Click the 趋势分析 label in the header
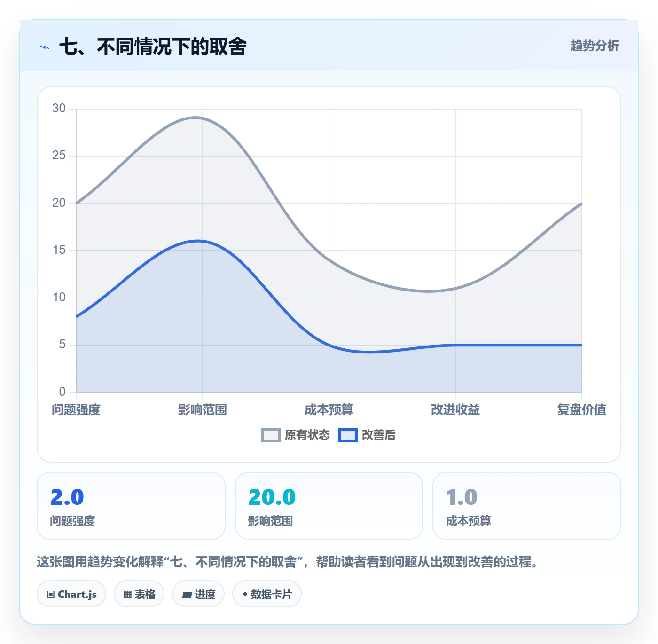 click(x=595, y=46)
